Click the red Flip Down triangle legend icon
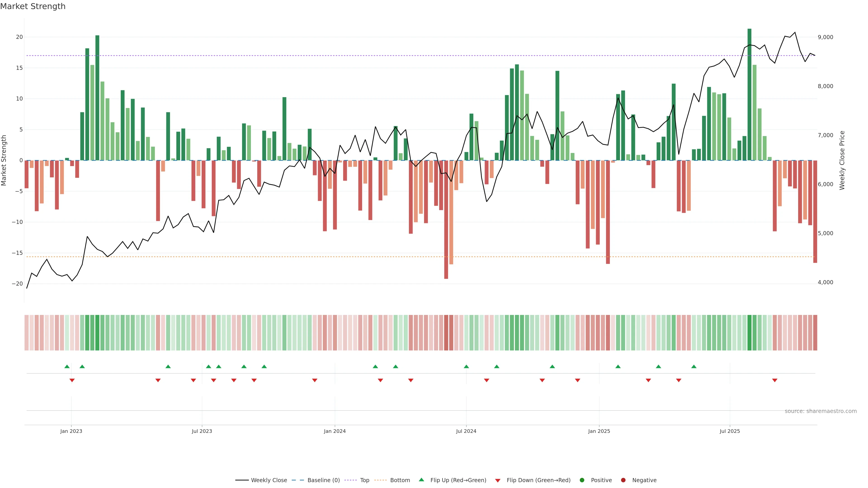This screenshot has height=488, width=868. pos(498,481)
